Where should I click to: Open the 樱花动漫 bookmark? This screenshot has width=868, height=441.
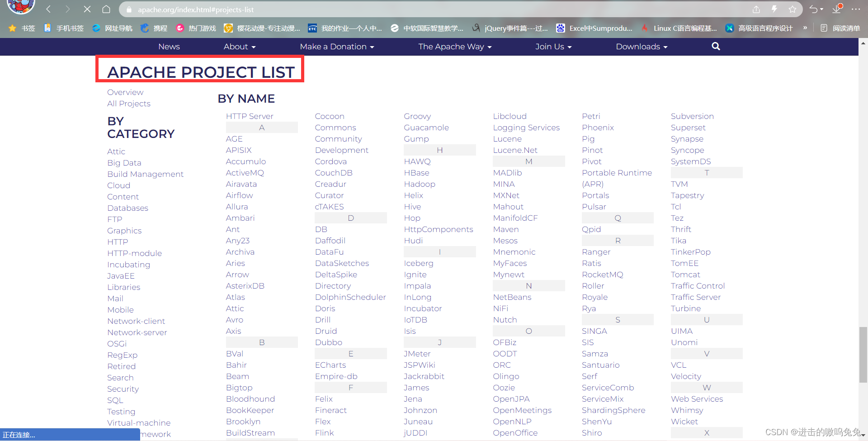pos(262,28)
